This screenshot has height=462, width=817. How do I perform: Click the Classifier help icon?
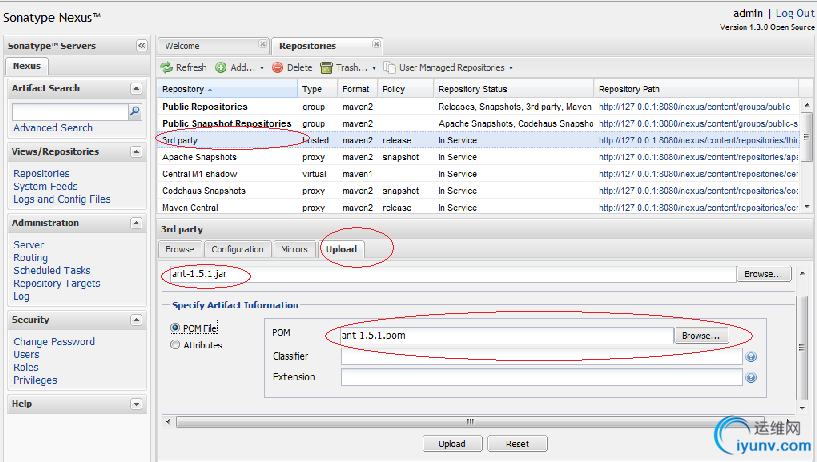point(751,357)
